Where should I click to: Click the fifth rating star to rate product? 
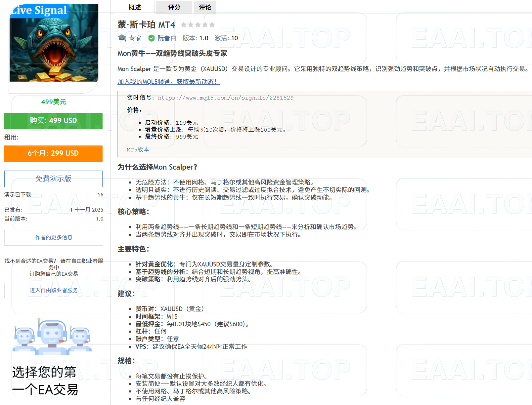[x=211, y=24]
